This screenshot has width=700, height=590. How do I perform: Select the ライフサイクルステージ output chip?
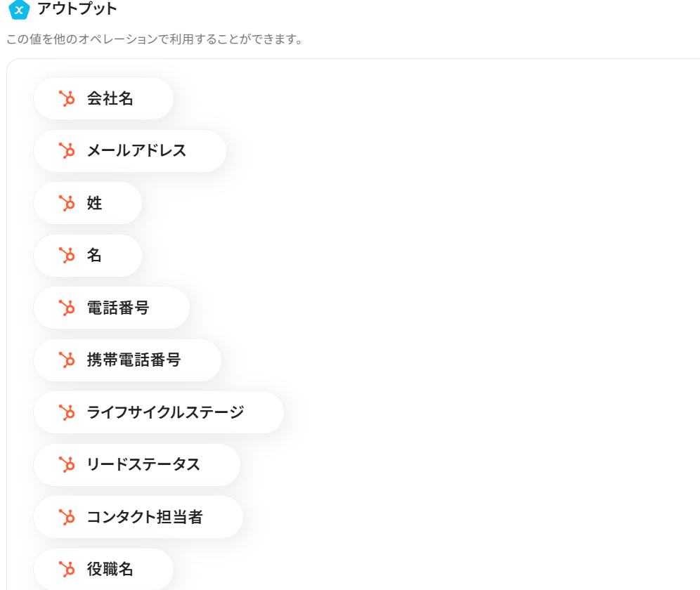point(165,412)
